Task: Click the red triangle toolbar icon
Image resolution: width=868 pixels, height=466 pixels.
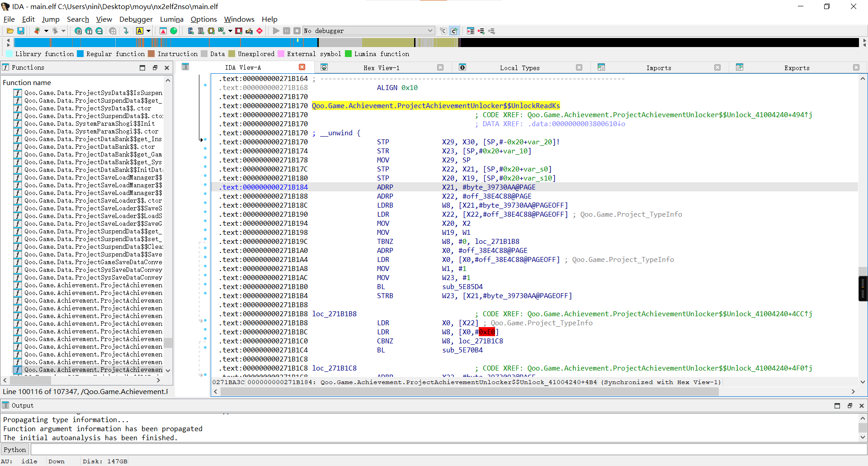Action: 163,31
